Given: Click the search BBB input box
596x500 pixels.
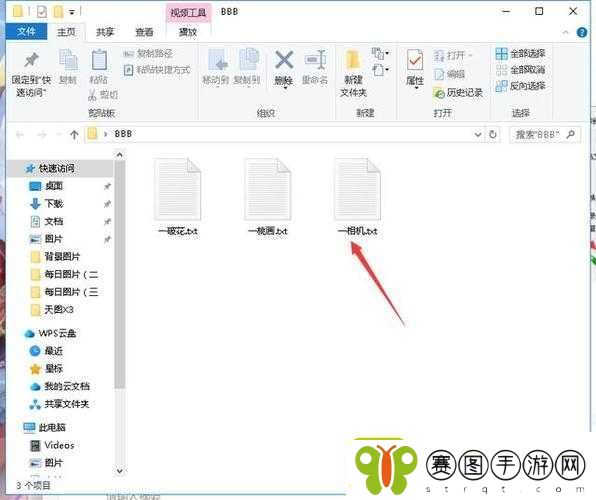Looking at the screenshot, I should click(x=540, y=134).
